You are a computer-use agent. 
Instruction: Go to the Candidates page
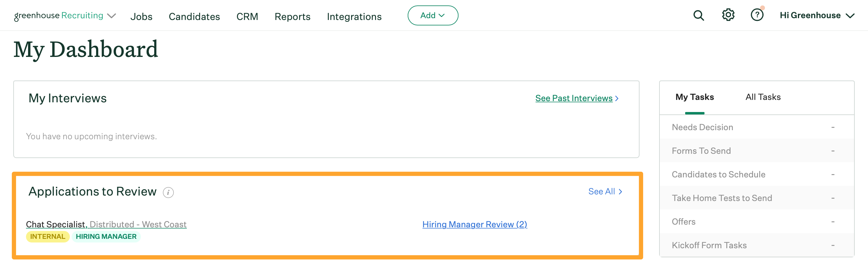point(194,17)
